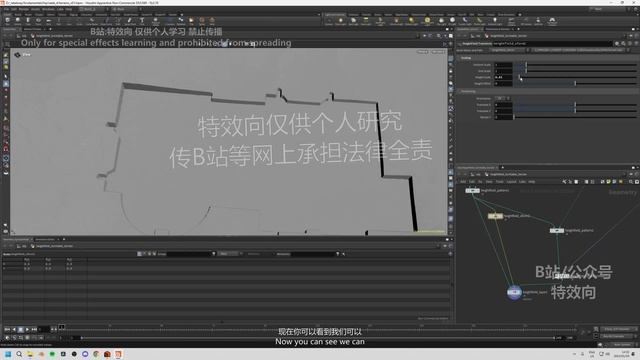Open the Windows menu in Houdini

[48, 9]
